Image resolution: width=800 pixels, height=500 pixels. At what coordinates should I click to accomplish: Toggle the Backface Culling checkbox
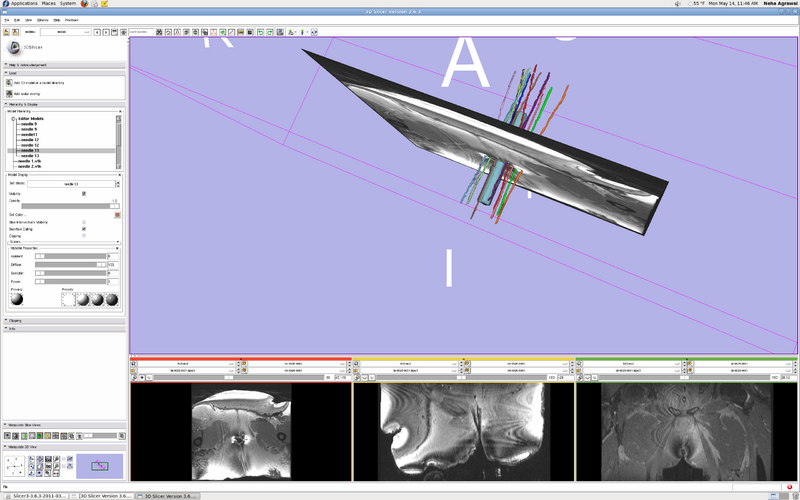pos(84,229)
